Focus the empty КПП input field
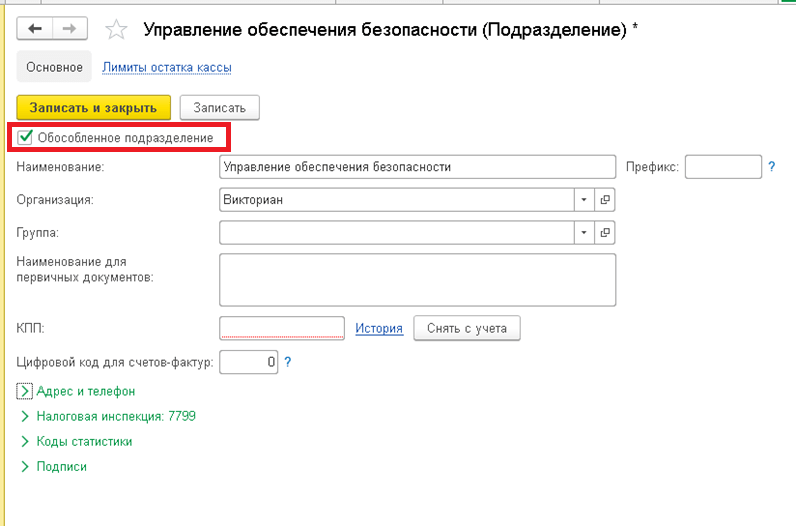The image size is (800, 526). 282,328
